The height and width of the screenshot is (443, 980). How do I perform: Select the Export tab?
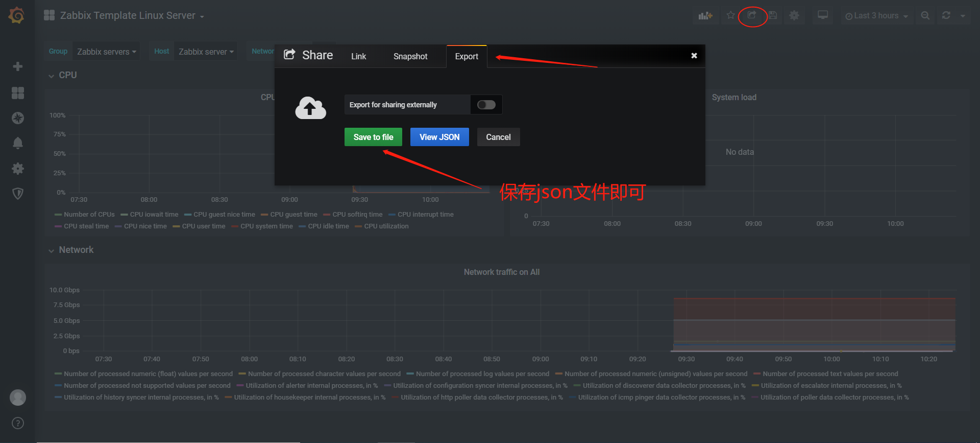(467, 56)
